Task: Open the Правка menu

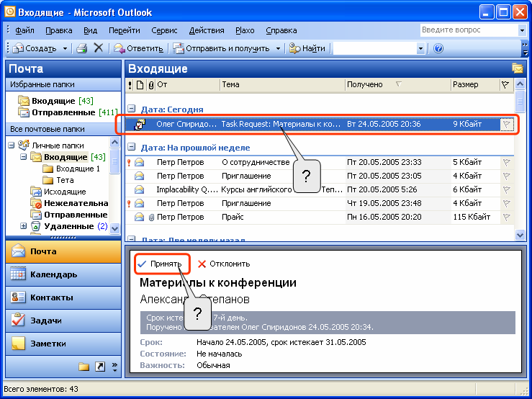Action: [59, 30]
